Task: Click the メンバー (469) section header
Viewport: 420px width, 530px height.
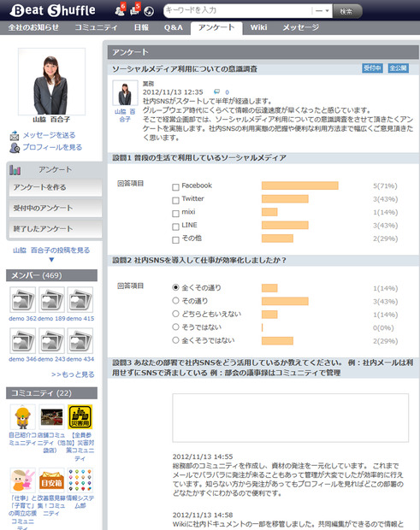Action: tap(51, 275)
